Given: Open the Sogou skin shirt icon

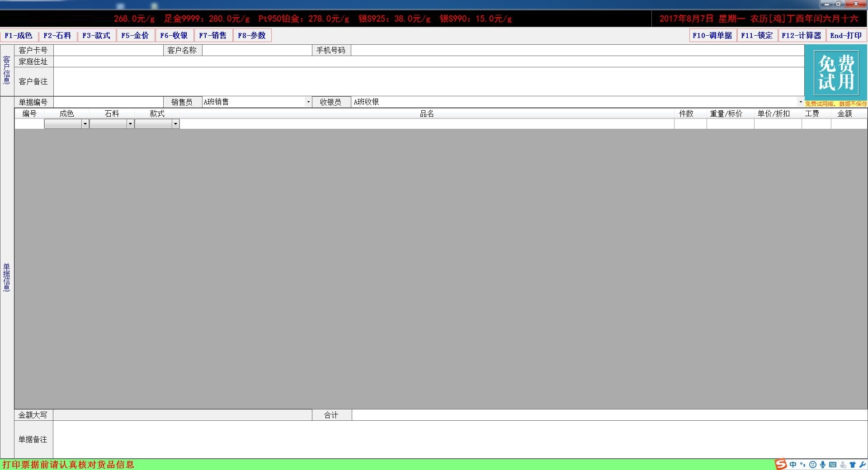Looking at the screenshot, I should 853,465.
